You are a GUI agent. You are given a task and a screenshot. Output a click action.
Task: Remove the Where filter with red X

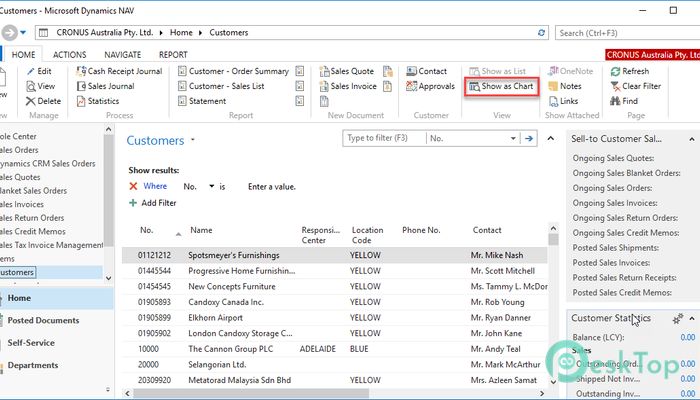click(x=133, y=186)
